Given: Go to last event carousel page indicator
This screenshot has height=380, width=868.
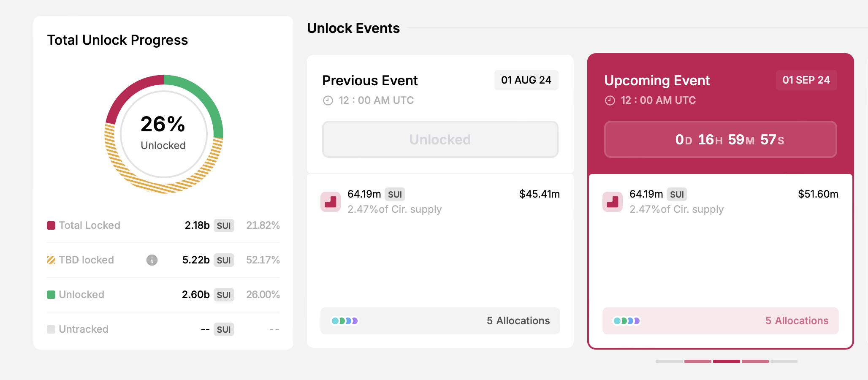Looking at the screenshot, I should point(784,361).
